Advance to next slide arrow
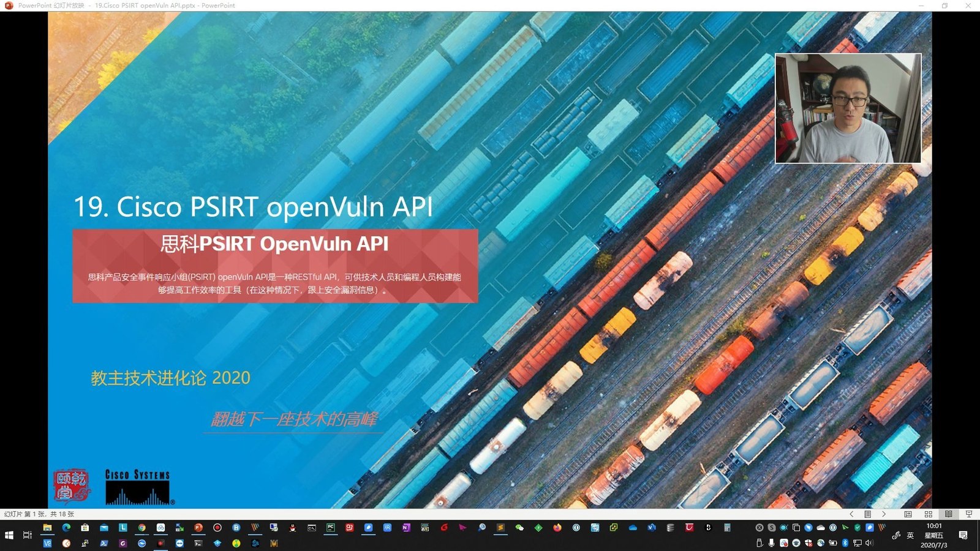980x551 pixels. [884, 514]
